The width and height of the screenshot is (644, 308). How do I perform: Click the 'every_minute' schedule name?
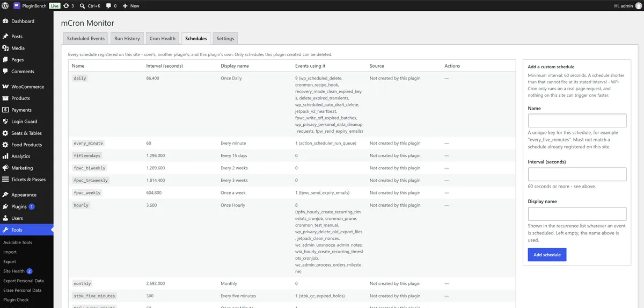(x=89, y=144)
